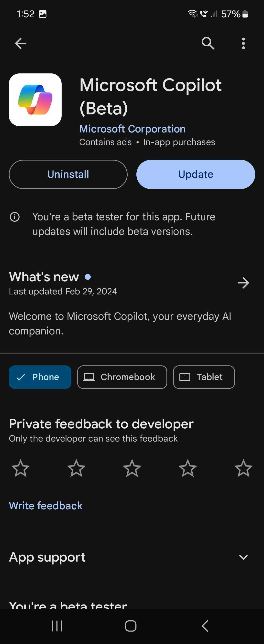
Task: Open the three-dot overflow menu
Action: 243,43
